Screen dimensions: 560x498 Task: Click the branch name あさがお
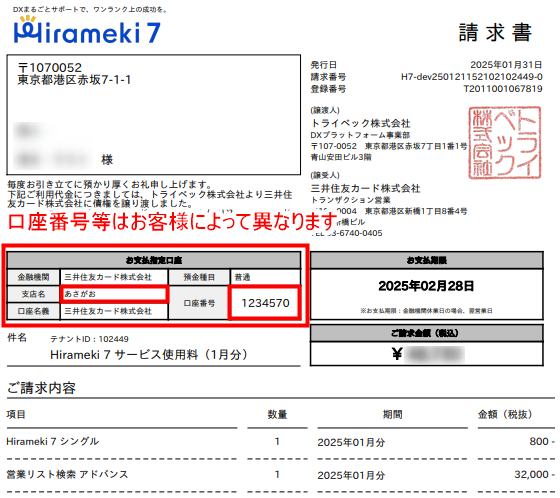tap(80, 294)
